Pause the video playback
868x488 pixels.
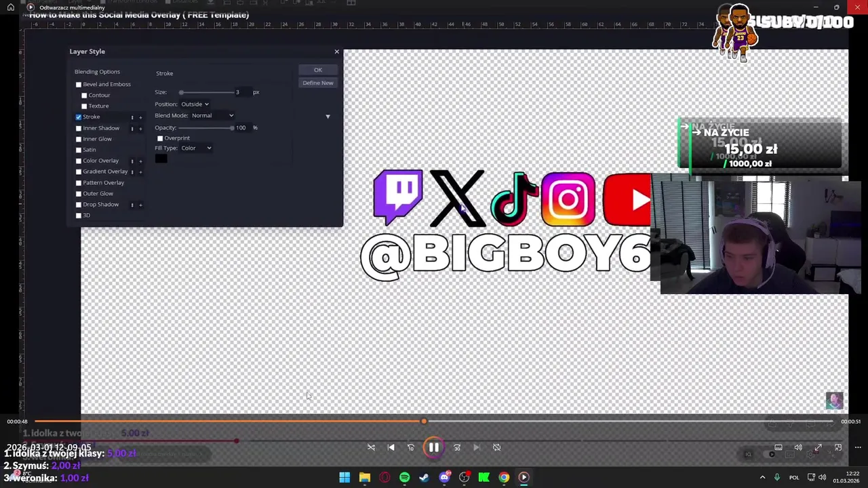click(433, 447)
